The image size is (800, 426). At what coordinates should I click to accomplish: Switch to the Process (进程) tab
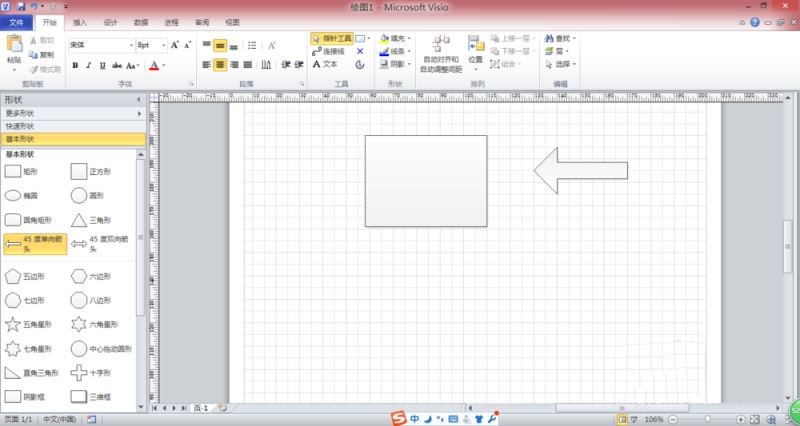(171, 22)
